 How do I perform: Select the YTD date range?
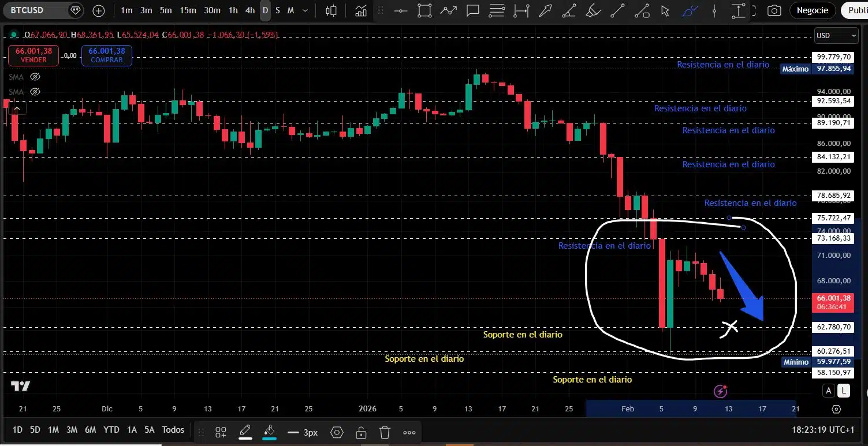click(111, 430)
